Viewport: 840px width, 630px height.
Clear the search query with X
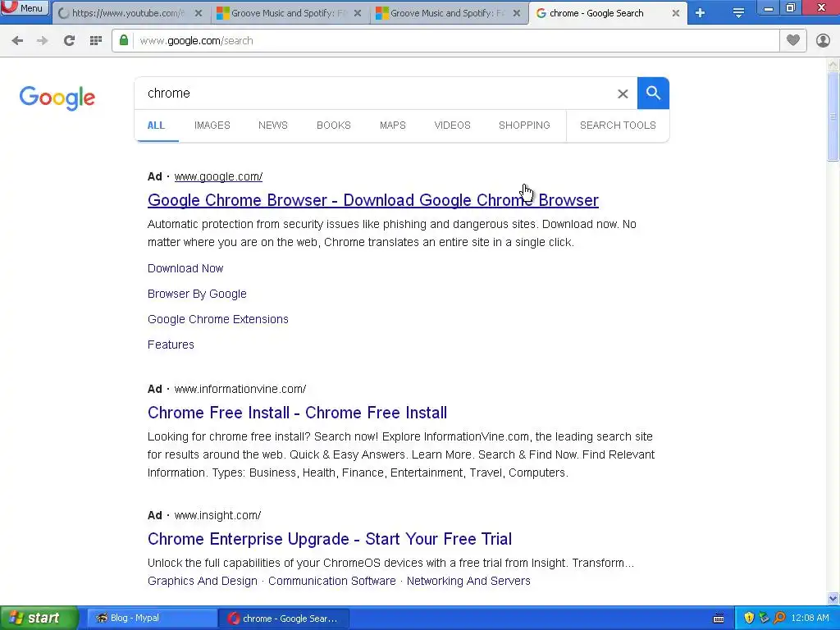(x=623, y=94)
